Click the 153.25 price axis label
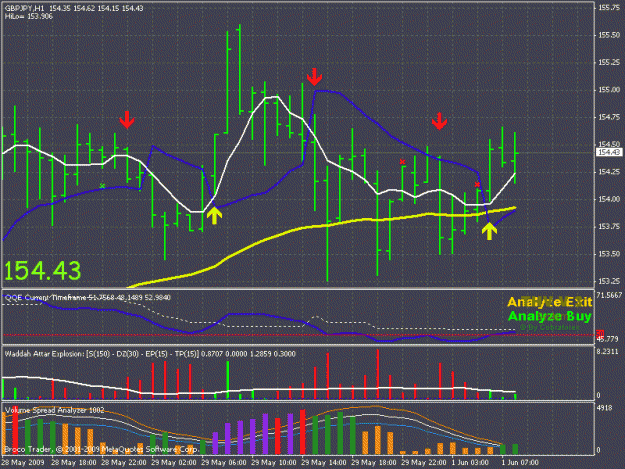 coord(609,281)
